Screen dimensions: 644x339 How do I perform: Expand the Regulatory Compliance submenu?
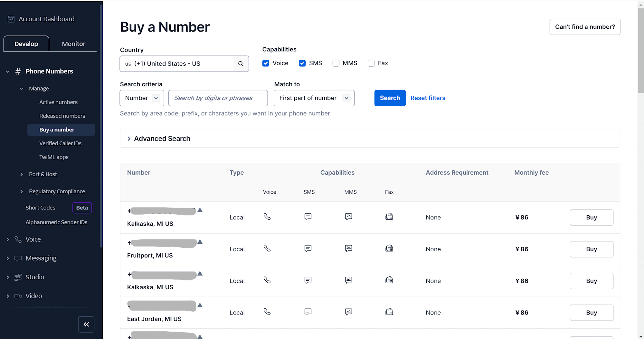[x=21, y=191]
